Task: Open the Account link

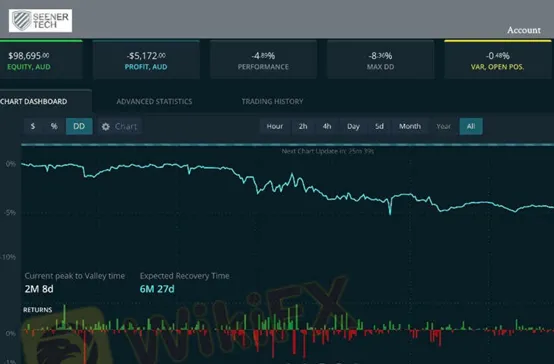Action: pos(524,30)
